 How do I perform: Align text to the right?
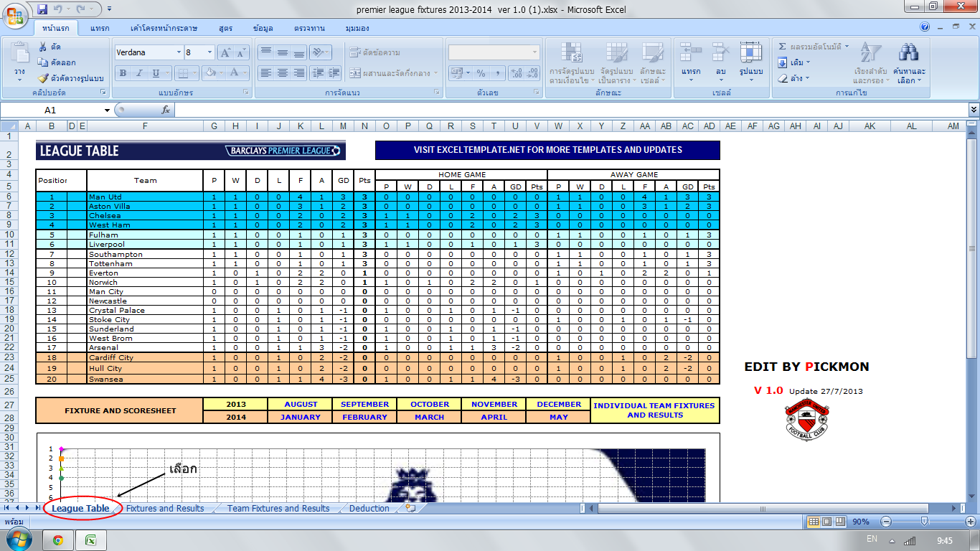(x=299, y=73)
